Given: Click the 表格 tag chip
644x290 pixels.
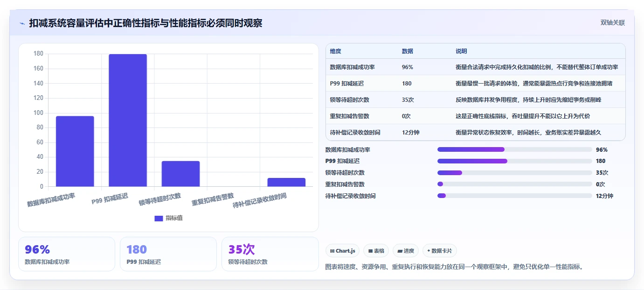Looking at the screenshot, I should tap(376, 251).
